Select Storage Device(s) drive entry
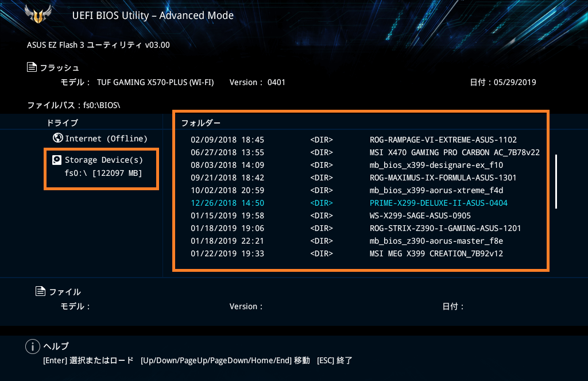The image size is (588, 381). pos(98,160)
